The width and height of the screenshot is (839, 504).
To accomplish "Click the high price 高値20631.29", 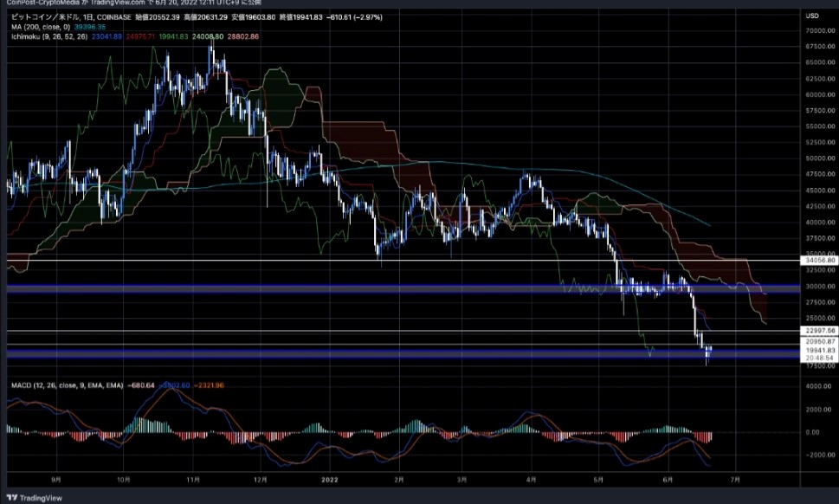I will pos(206,17).
